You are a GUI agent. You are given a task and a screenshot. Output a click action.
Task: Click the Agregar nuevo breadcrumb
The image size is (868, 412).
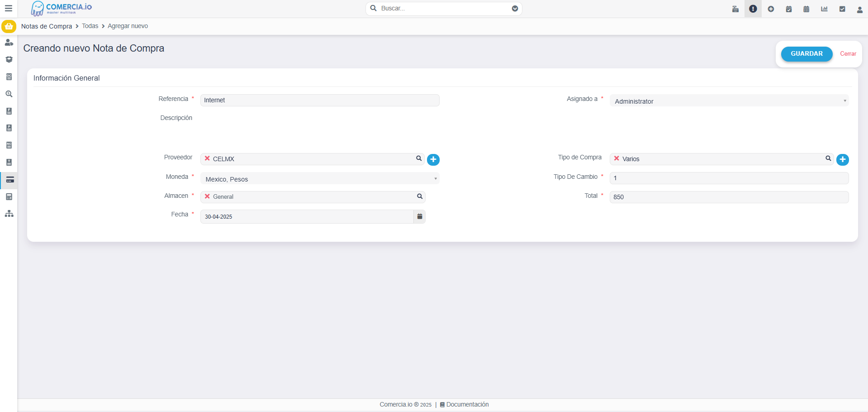pyautogui.click(x=128, y=26)
